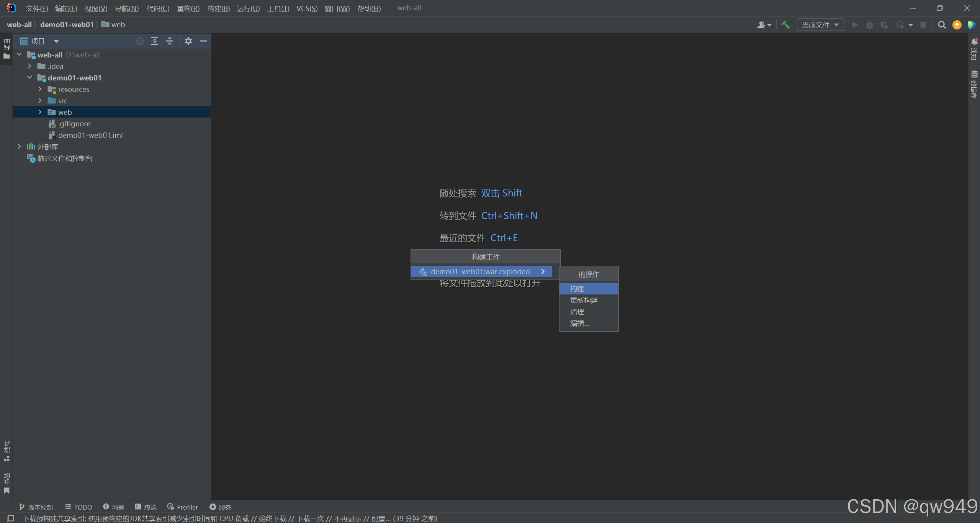Hide the project panel with minus icon
This screenshot has width=980, height=523.
(x=203, y=41)
